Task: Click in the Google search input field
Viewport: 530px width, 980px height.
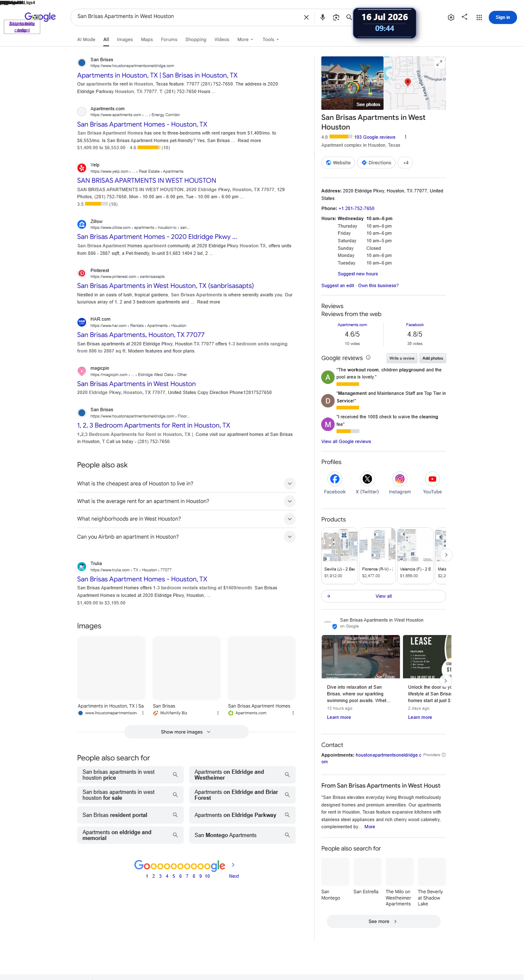Action: point(187,16)
